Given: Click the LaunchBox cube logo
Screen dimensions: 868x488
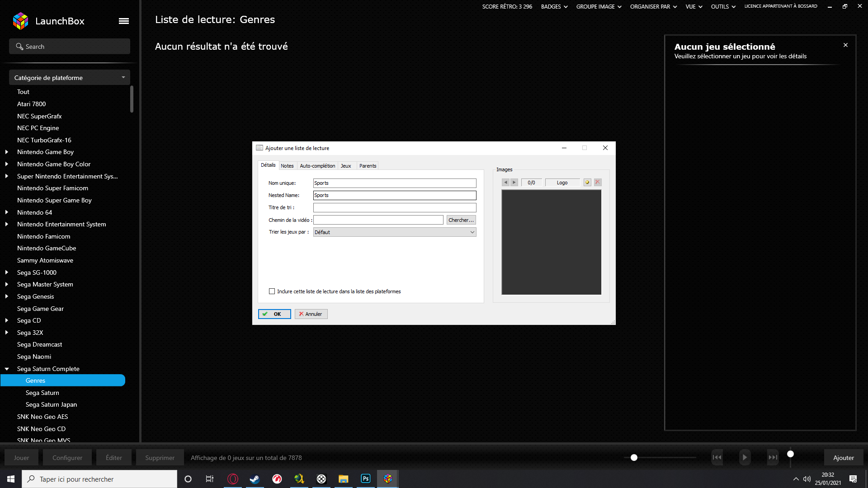Looking at the screenshot, I should [21, 21].
